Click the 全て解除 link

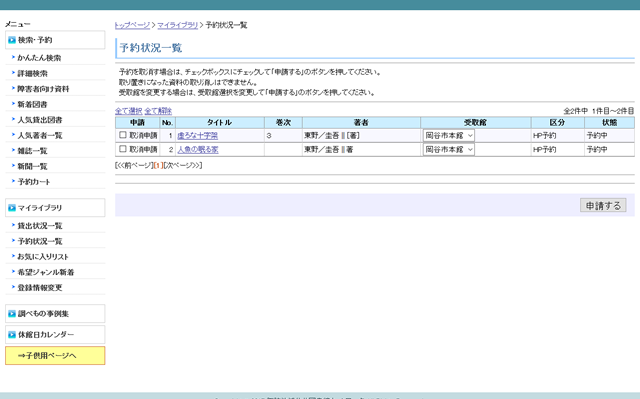(158, 111)
